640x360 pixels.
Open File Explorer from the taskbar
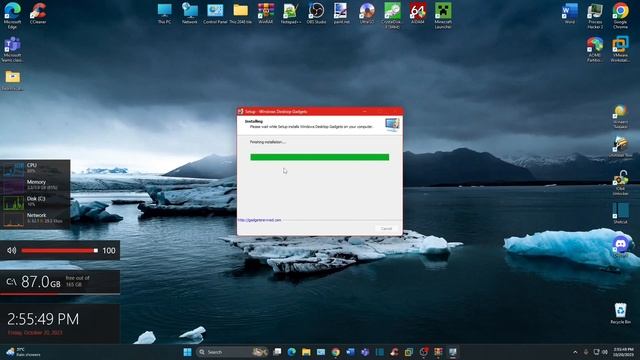(x=306, y=352)
